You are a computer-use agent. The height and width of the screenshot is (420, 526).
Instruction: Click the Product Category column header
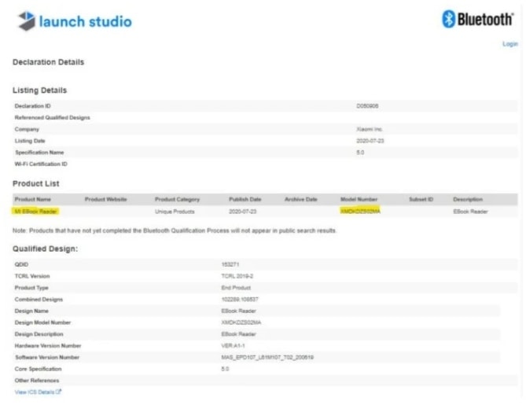click(x=177, y=200)
